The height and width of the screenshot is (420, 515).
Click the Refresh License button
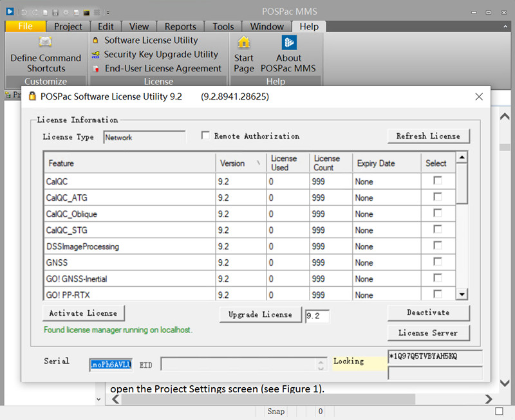[x=428, y=136]
